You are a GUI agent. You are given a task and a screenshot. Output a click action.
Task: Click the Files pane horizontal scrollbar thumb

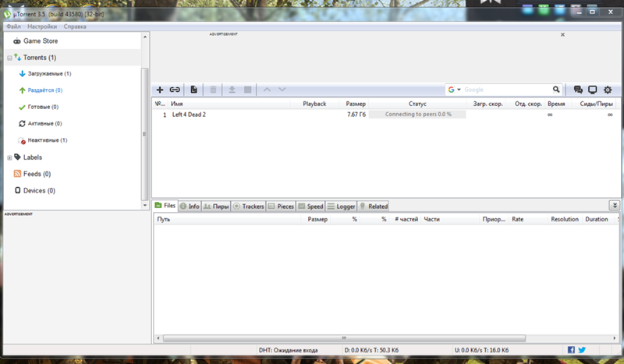coord(344,338)
